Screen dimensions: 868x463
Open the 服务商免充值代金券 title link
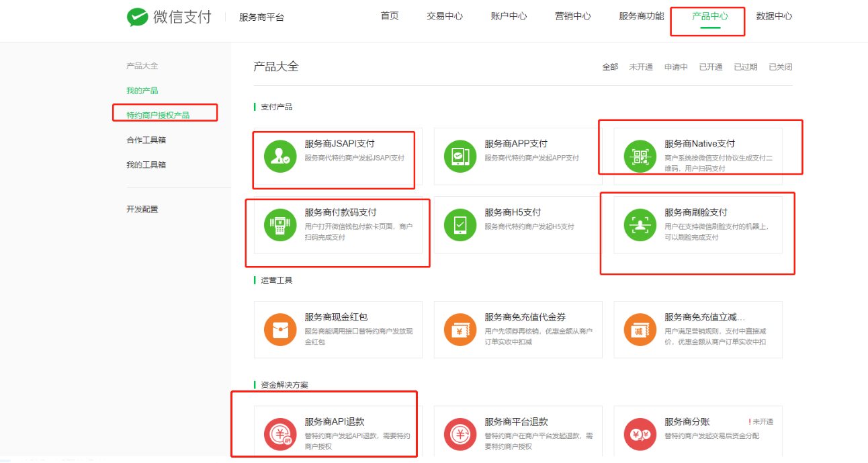pyautogui.click(x=525, y=317)
